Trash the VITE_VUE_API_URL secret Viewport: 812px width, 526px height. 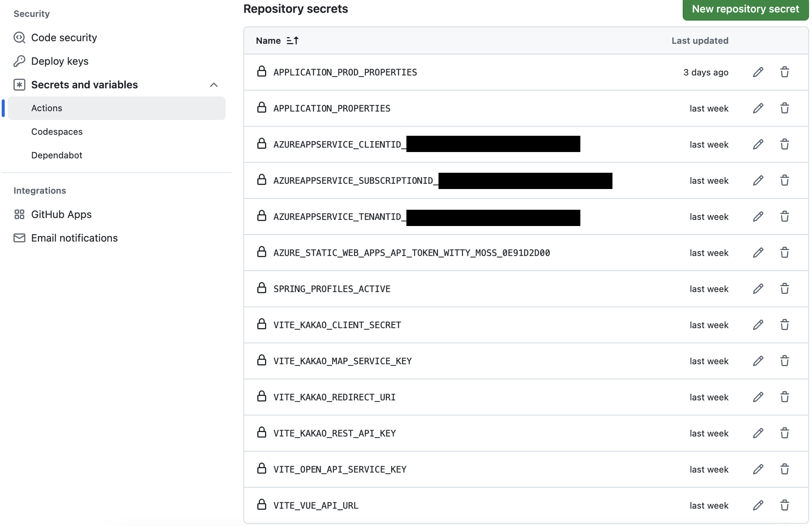point(784,505)
